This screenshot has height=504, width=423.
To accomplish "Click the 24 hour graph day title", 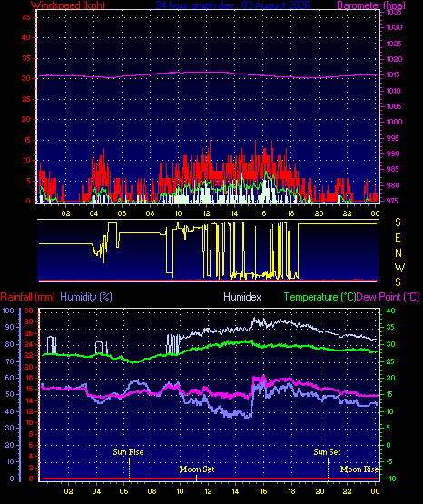I will coord(233,5).
